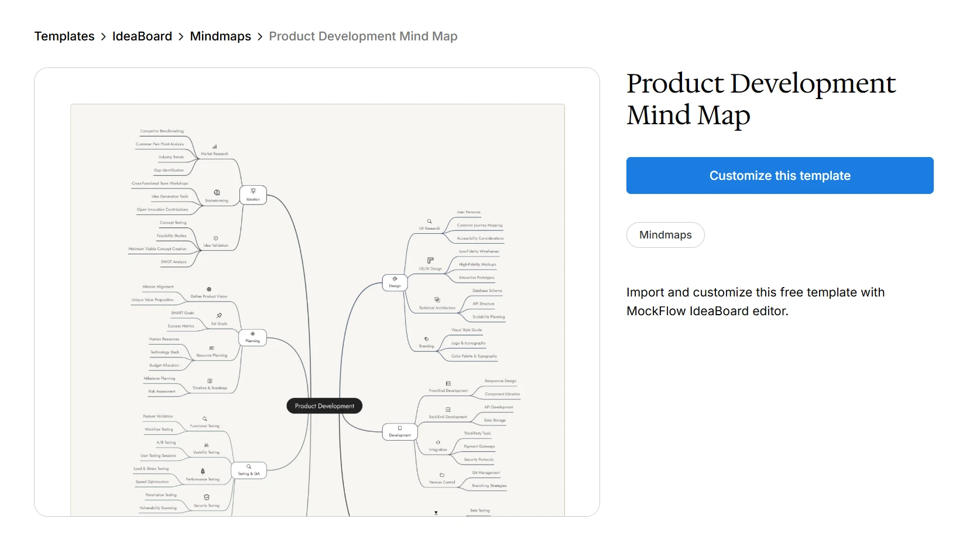
Task: Click the Set Goals pin icon
Action: [219, 316]
